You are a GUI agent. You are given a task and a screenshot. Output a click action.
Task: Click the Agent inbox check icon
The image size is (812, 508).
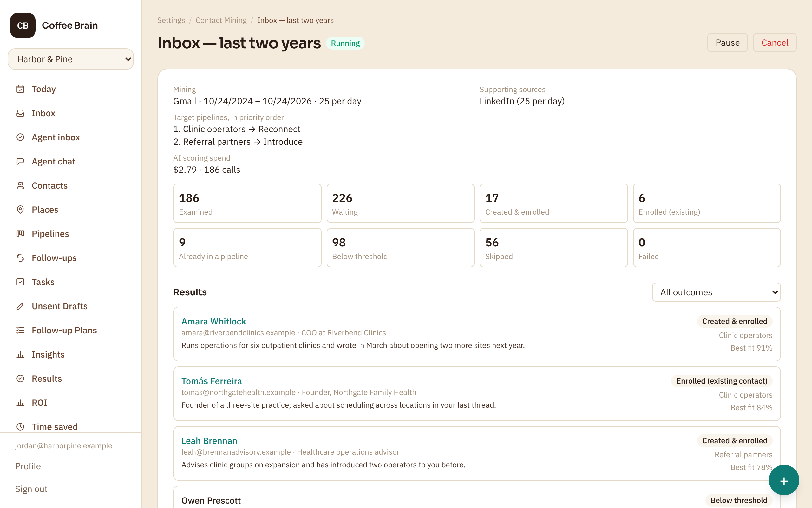tap(21, 137)
